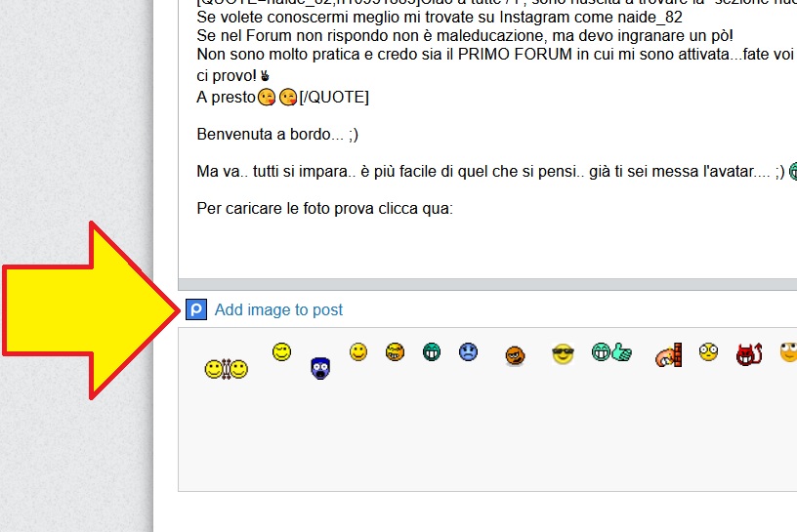Insert the sunglasses cool smiley emoticon

(562, 354)
